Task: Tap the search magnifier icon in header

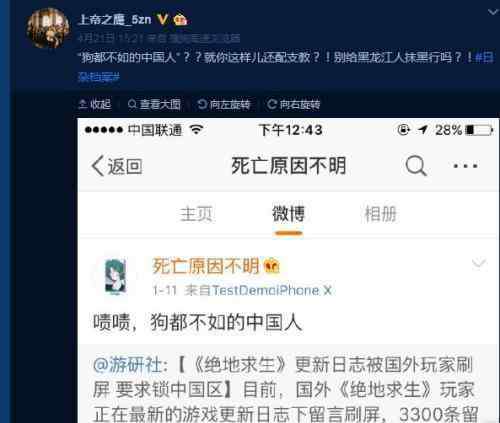Action: click(x=416, y=166)
